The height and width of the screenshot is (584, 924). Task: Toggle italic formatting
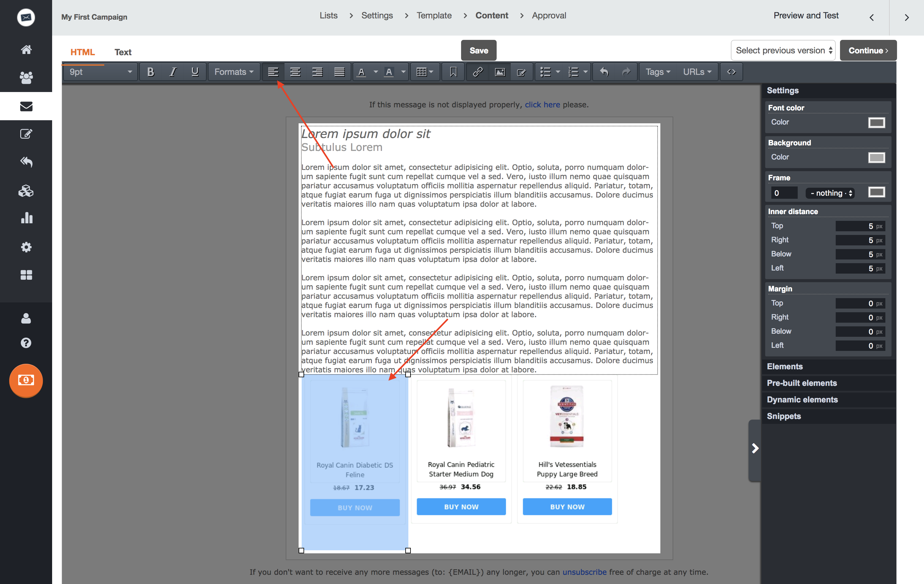click(173, 72)
